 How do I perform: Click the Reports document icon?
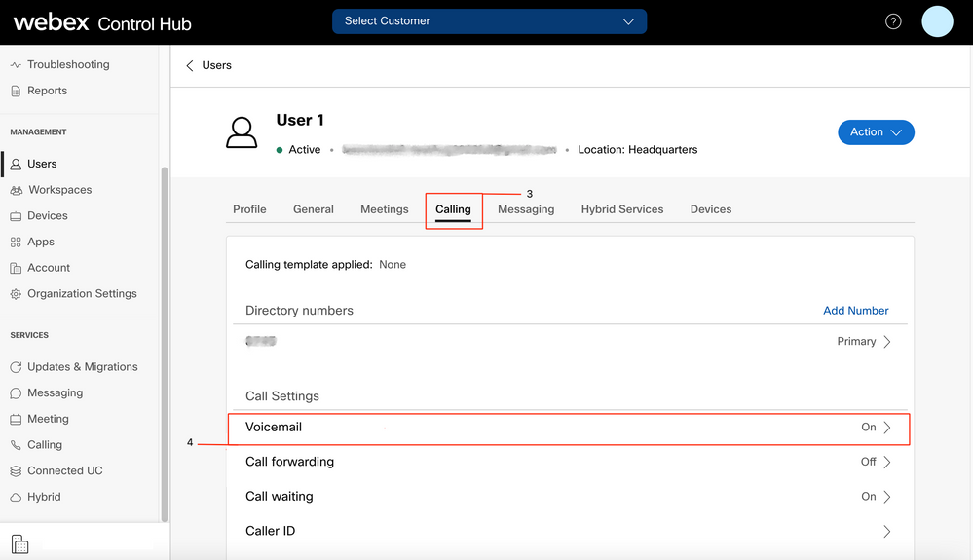pyautogui.click(x=16, y=91)
